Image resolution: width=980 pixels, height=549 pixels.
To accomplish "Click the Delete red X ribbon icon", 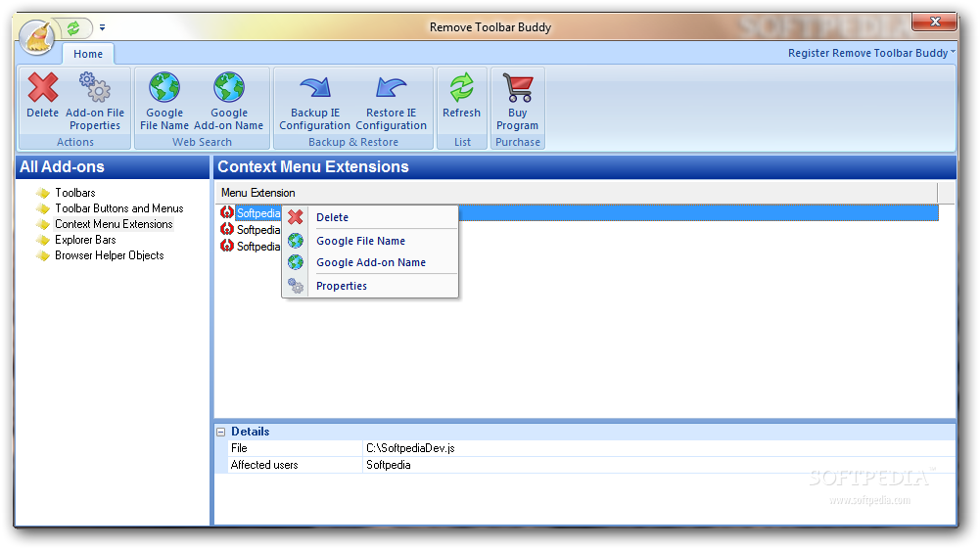I will [42, 87].
